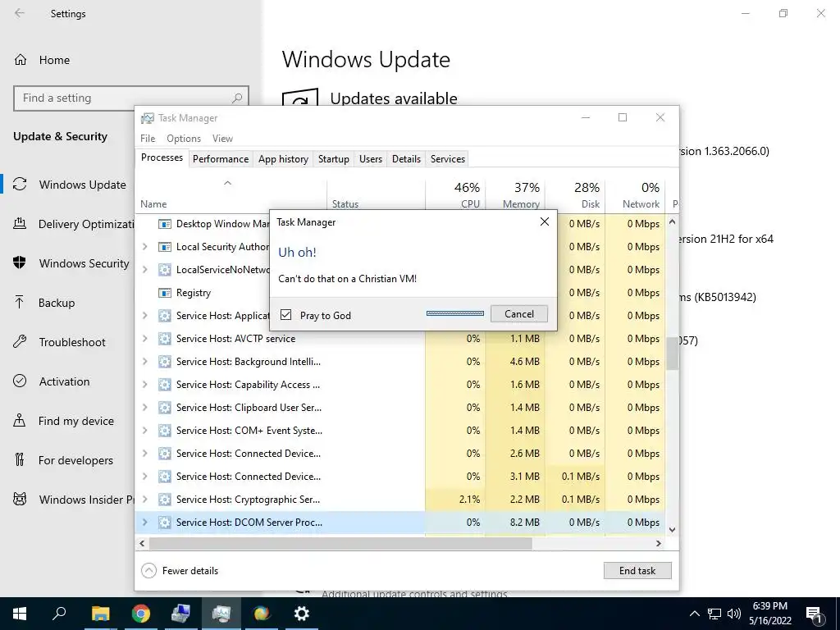The width and height of the screenshot is (840, 630).
Task: Switch to Details tab
Action: pos(406,159)
